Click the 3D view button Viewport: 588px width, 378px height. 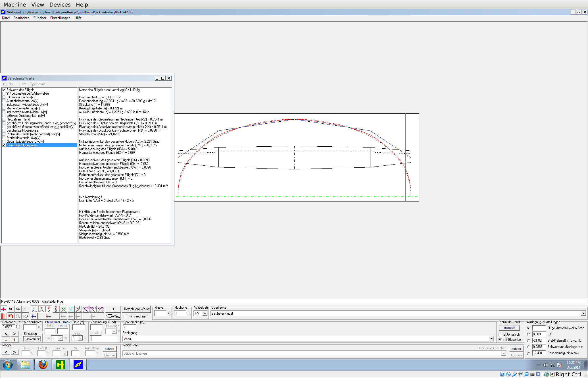[113, 309]
